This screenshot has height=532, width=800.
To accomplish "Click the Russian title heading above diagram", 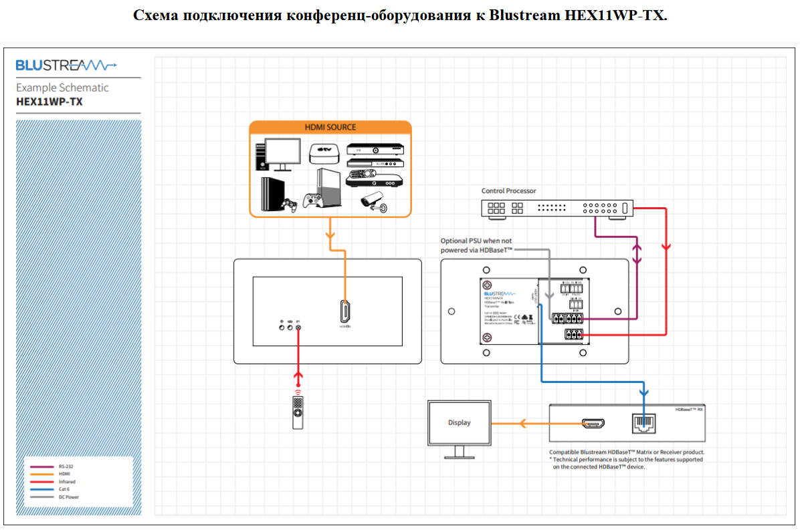I will 400,15.
